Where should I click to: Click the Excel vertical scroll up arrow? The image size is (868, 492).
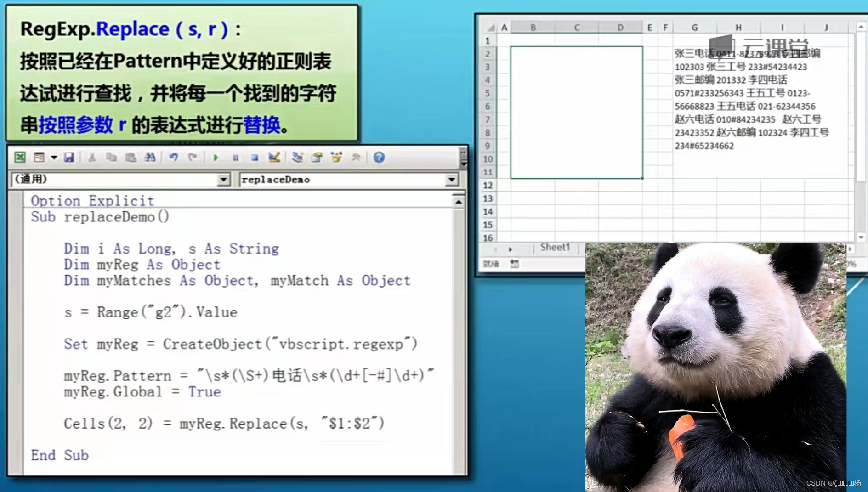coord(861,27)
